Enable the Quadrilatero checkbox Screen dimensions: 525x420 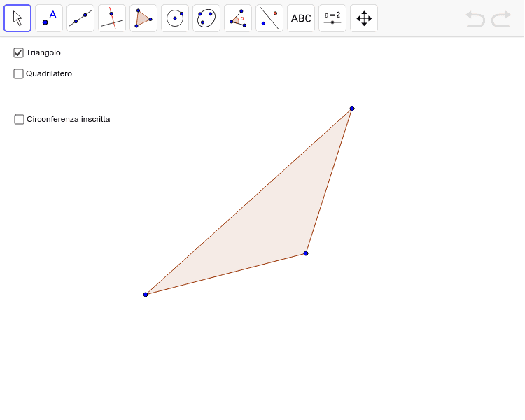[x=18, y=73]
